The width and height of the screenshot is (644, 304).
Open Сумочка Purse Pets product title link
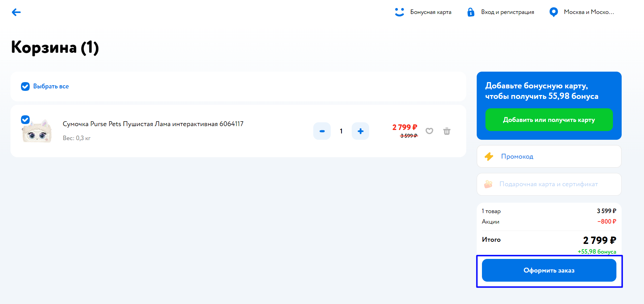point(153,124)
